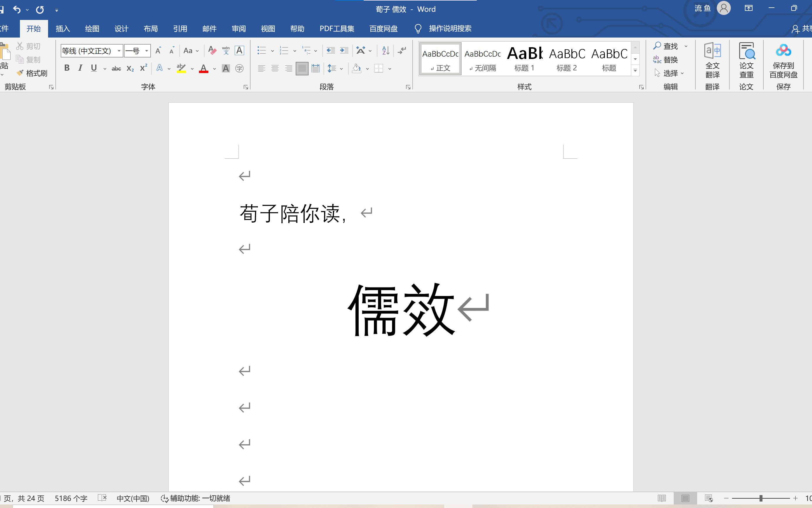Open the Insert (插入) tab
The image size is (812, 508).
pyautogui.click(x=63, y=28)
